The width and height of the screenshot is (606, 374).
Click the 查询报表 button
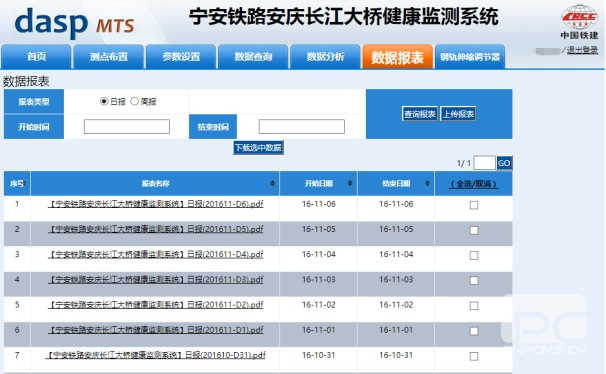[420, 114]
